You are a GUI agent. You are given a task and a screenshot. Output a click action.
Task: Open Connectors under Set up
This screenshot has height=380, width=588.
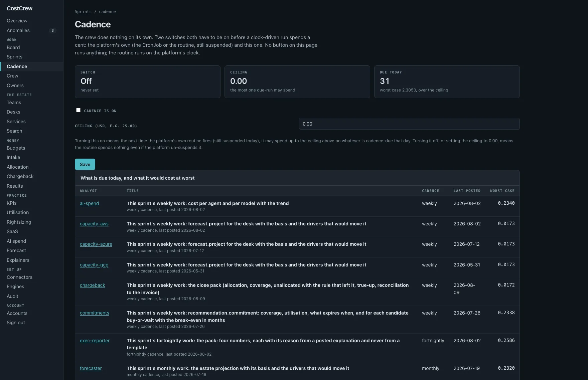click(x=31, y=277)
